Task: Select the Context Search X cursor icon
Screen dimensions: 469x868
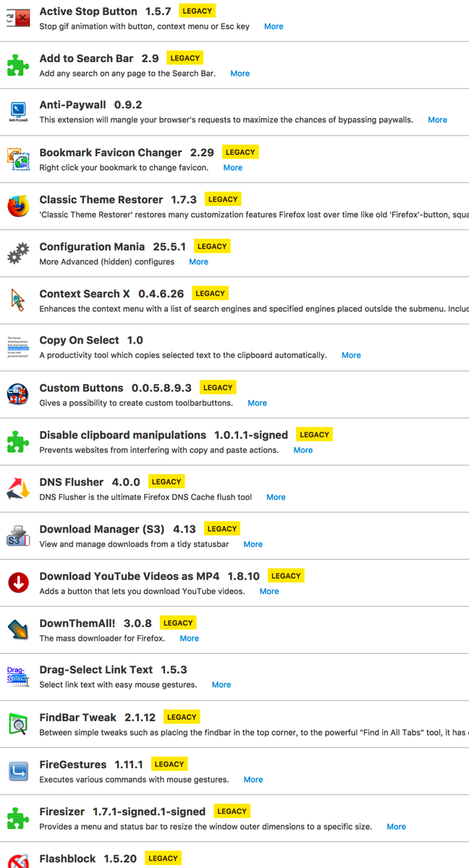Action: click(x=17, y=300)
